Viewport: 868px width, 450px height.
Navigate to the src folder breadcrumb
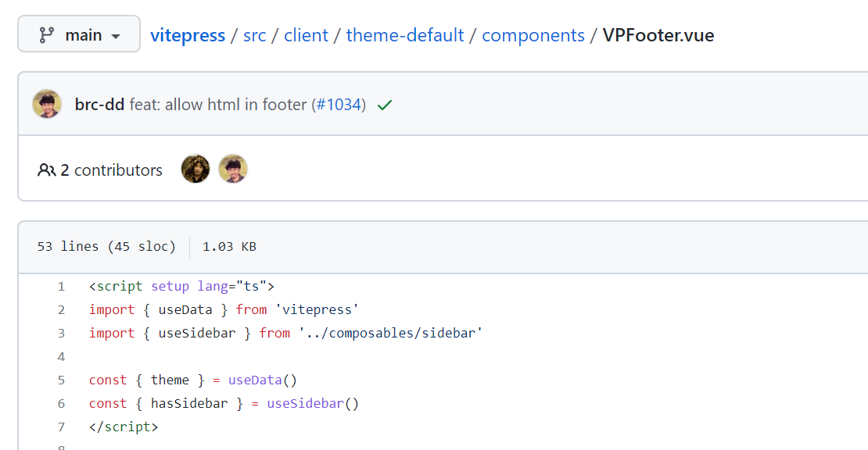pyautogui.click(x=255, y=35)
